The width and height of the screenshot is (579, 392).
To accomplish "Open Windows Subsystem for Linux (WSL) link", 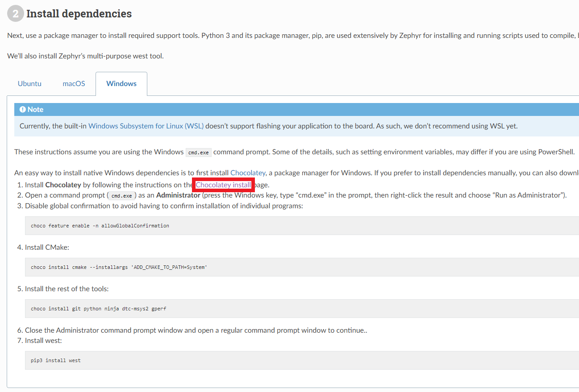I will (x=146, y=126).
